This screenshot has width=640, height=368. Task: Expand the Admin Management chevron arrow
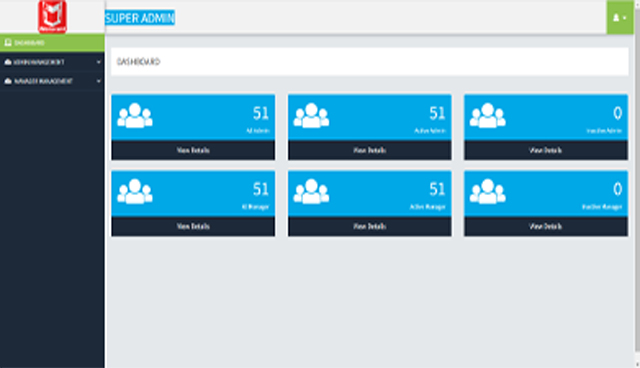coord(99,62)
